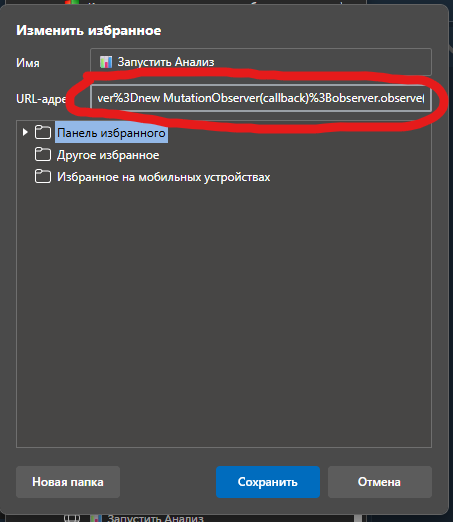Create a folder with Новая папка
453x522 pixels.
pos(68,482)
